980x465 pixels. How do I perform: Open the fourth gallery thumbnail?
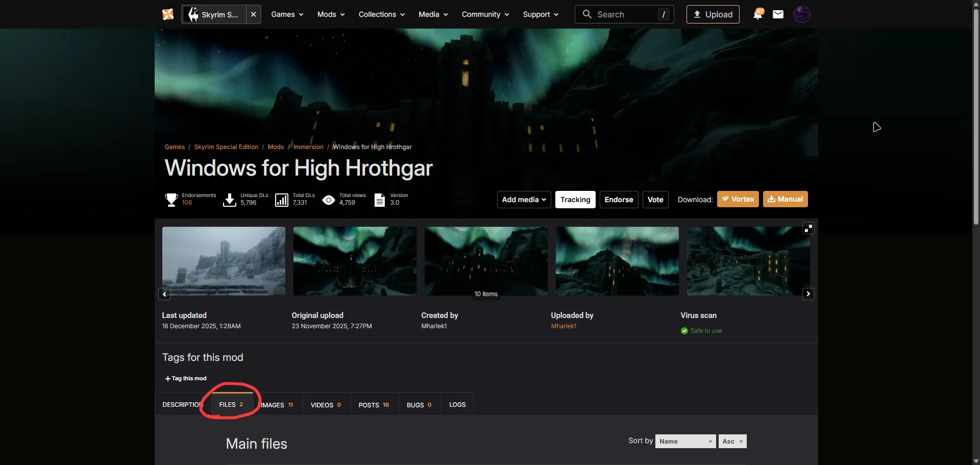pyautogui.click(x=617, y=261)
